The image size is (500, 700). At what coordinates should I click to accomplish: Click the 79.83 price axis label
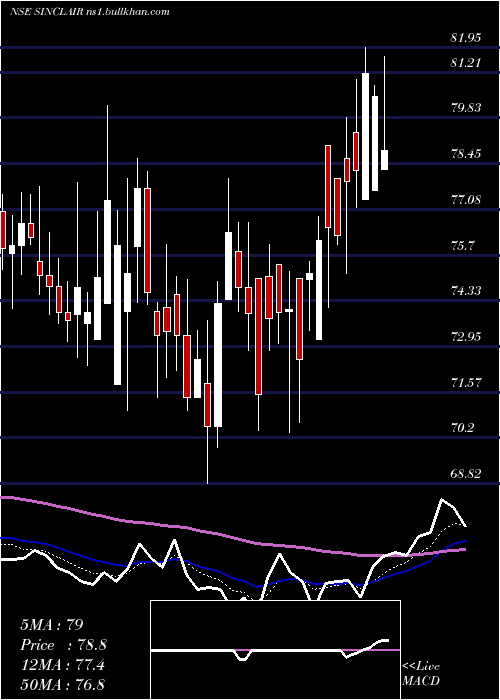(466, 108)
